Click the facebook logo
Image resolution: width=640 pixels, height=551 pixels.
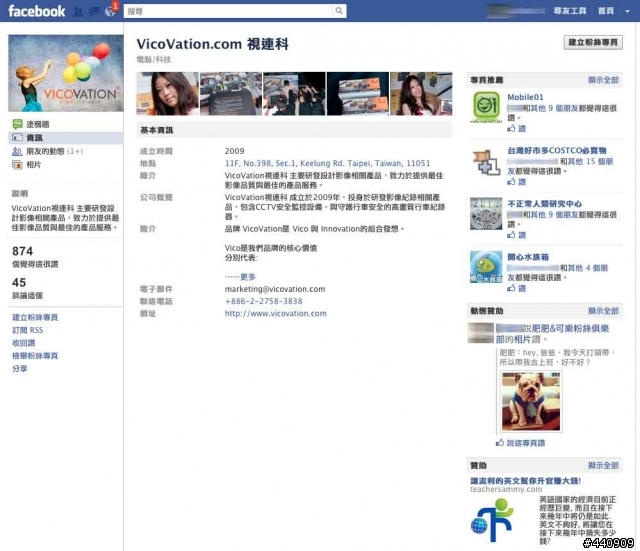(36, 11)
